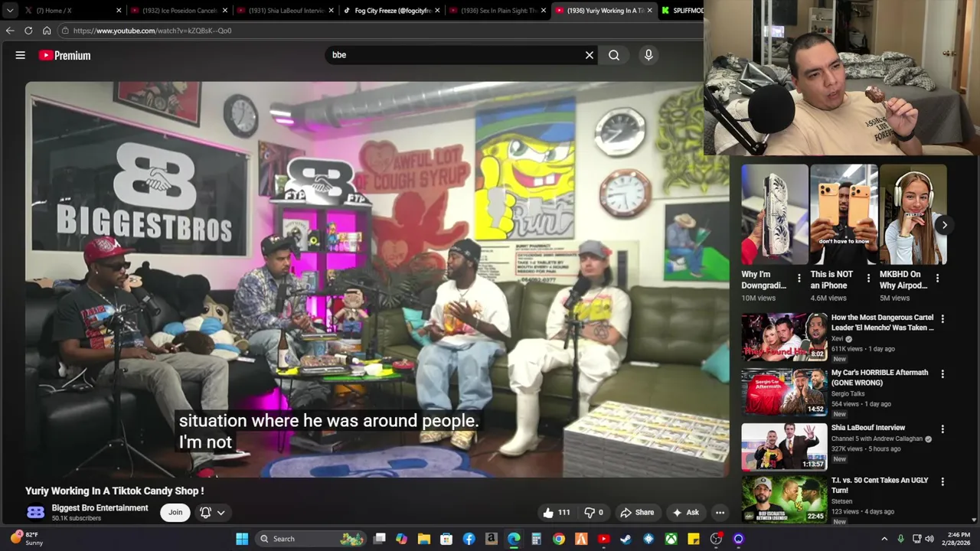Open Biggest Bro Entertainment channel avatar
This screenshot has width=980, height=551.
click(35, 513)
